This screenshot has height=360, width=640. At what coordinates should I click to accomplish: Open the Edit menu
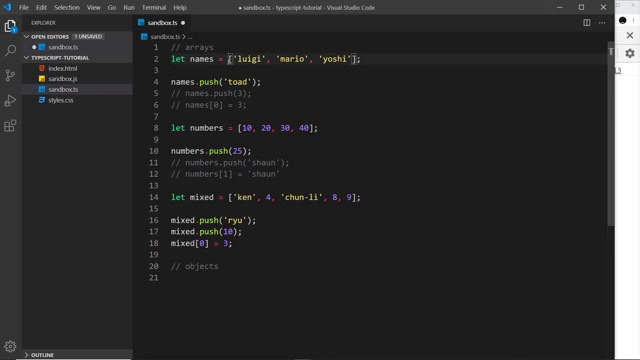[41, 7]
